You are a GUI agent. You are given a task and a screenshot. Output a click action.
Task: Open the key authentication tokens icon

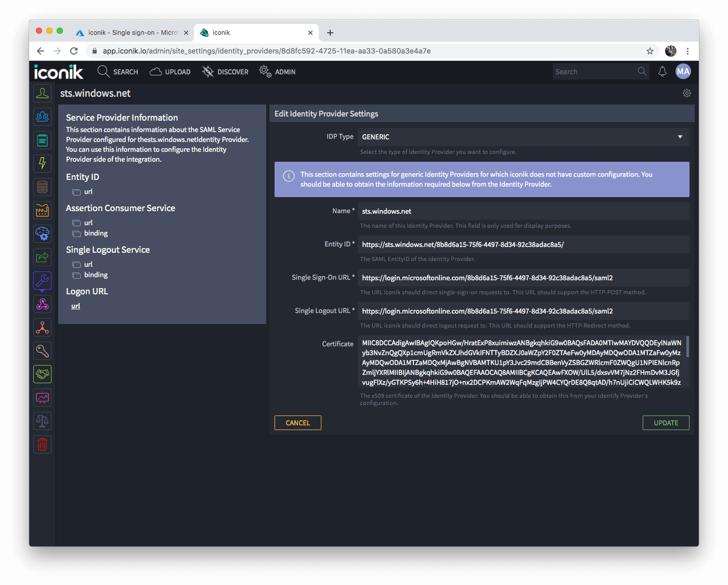pos(42,350)
